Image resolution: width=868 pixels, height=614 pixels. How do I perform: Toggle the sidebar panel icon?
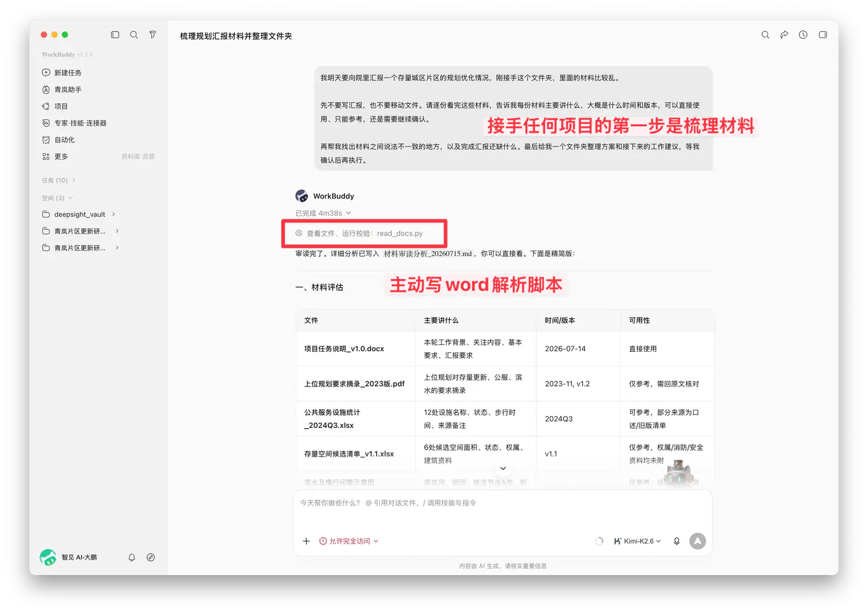pyautogui.click(x=115, y=35)
